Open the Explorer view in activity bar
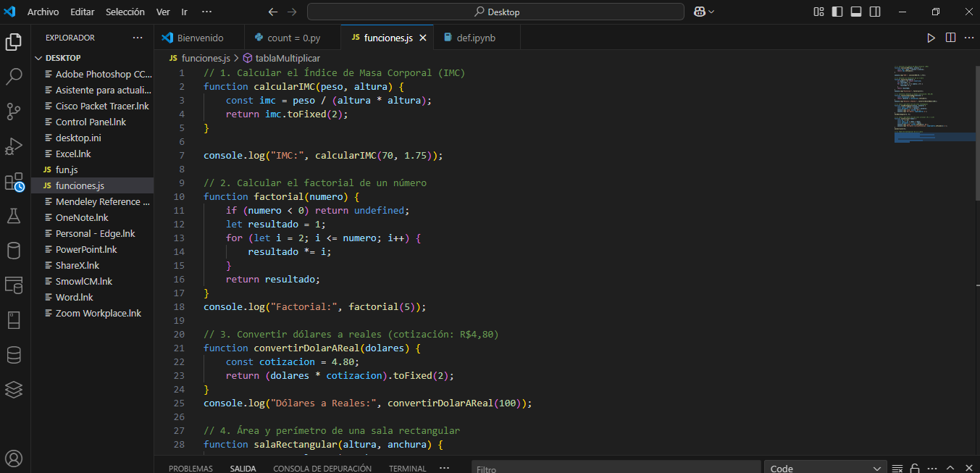The image size is (980, 473). [x=14, y=41]
